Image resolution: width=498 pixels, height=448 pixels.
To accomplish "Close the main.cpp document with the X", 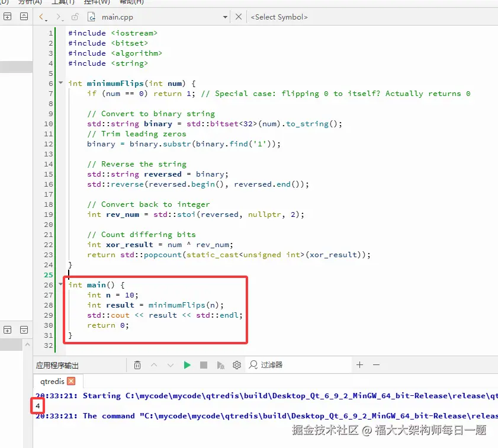I will [239, 17].
